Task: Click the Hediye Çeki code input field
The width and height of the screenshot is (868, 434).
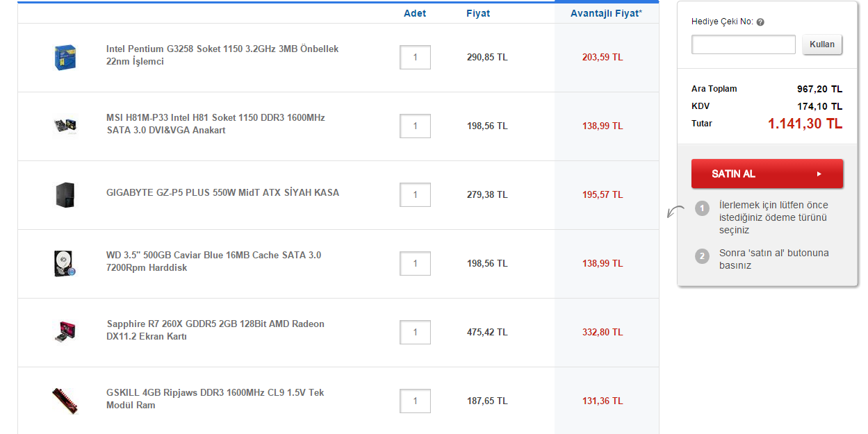Action: [743, 44]
